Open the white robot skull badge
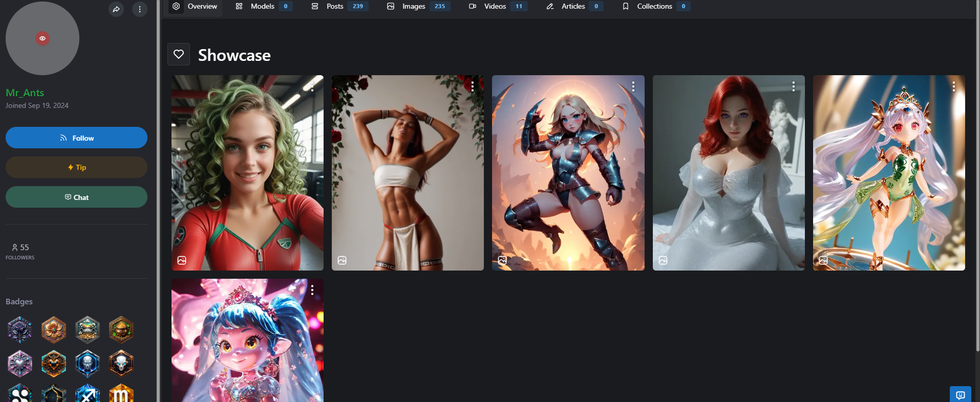980x402 pixels. click(x=121, y=364)
